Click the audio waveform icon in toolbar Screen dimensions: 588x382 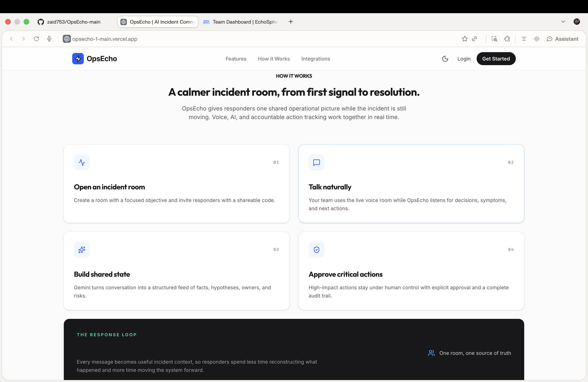(x=537, y=39)
